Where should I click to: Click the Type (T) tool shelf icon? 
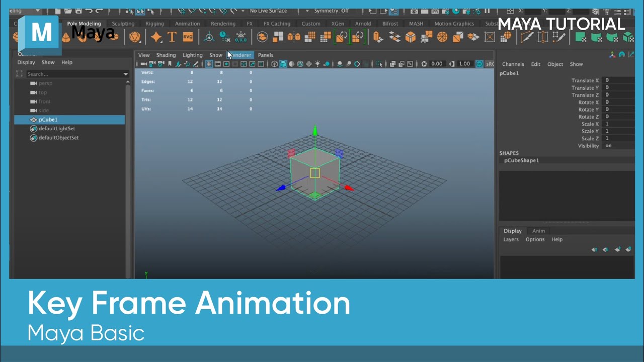[172, 37]
